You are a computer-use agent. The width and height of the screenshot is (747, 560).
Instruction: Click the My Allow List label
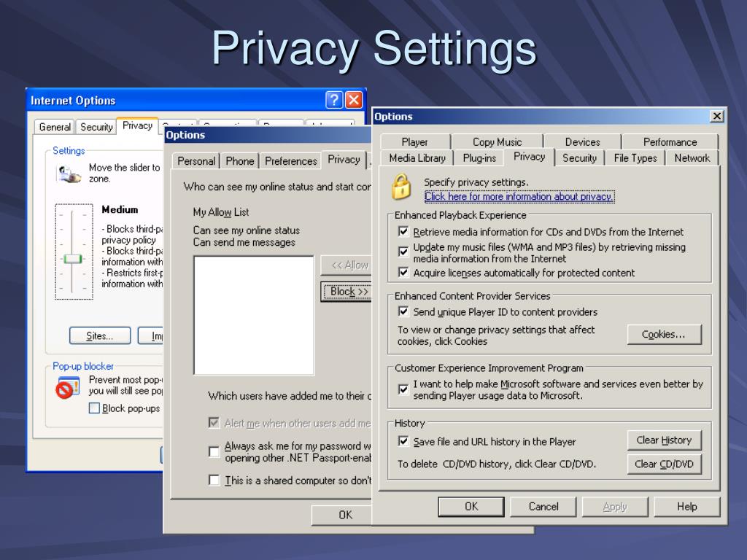[x=220, y=212]
